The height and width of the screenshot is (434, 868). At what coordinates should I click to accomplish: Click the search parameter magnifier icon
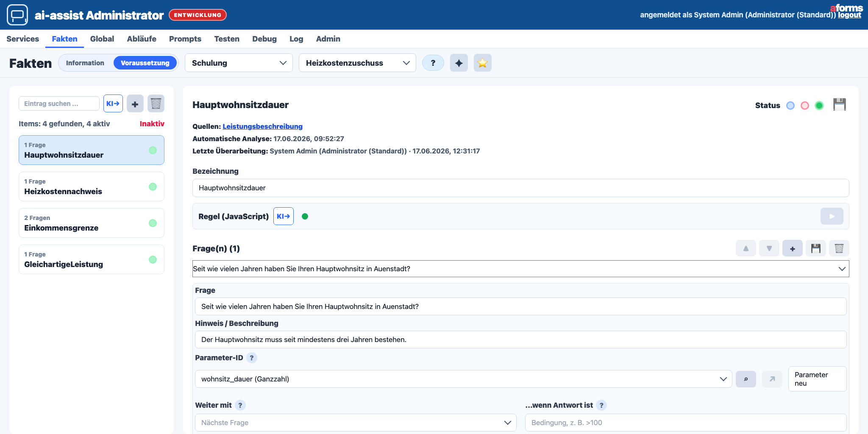(746, 379)
